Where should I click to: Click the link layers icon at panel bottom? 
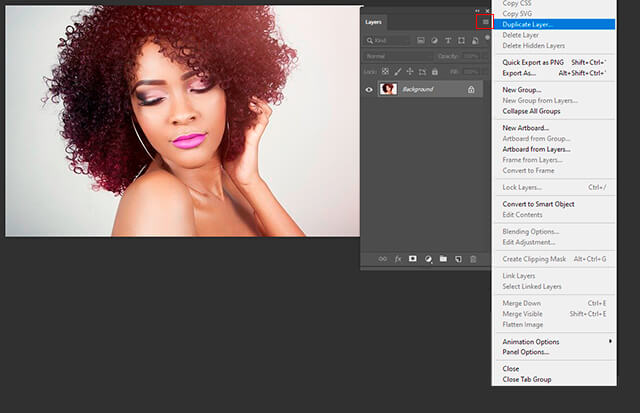pyautogui.click(x=382, y=259)
